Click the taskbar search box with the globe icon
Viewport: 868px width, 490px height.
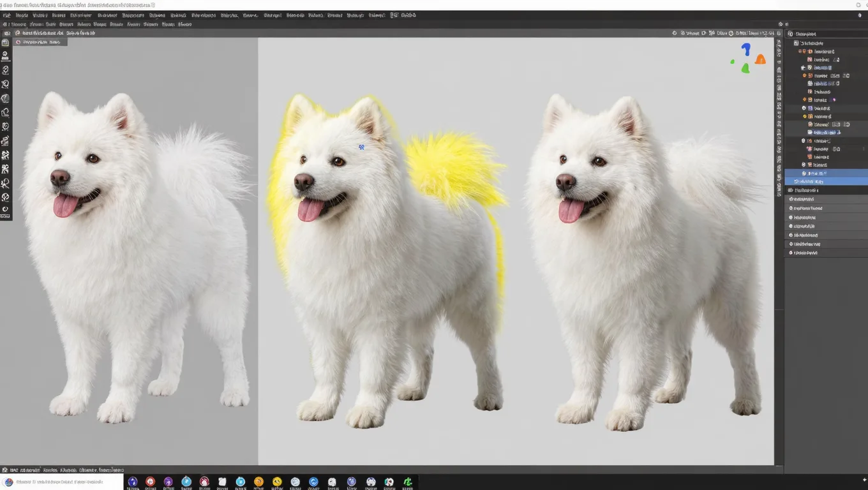tap(62, 482)
